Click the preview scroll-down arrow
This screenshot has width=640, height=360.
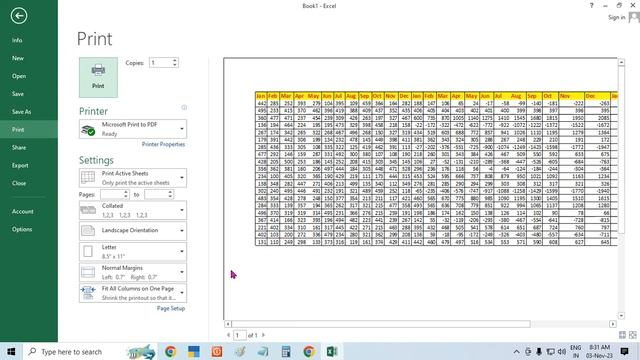coord(621,316)
